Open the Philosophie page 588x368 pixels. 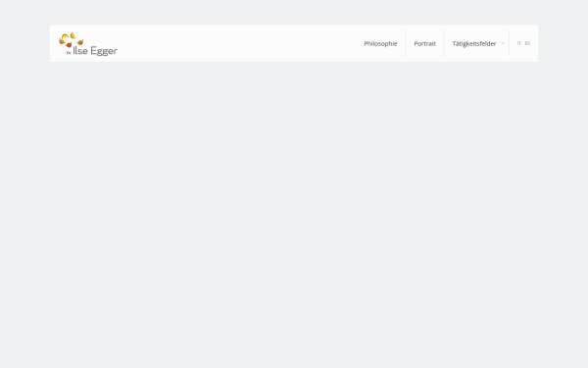[380, 43]
